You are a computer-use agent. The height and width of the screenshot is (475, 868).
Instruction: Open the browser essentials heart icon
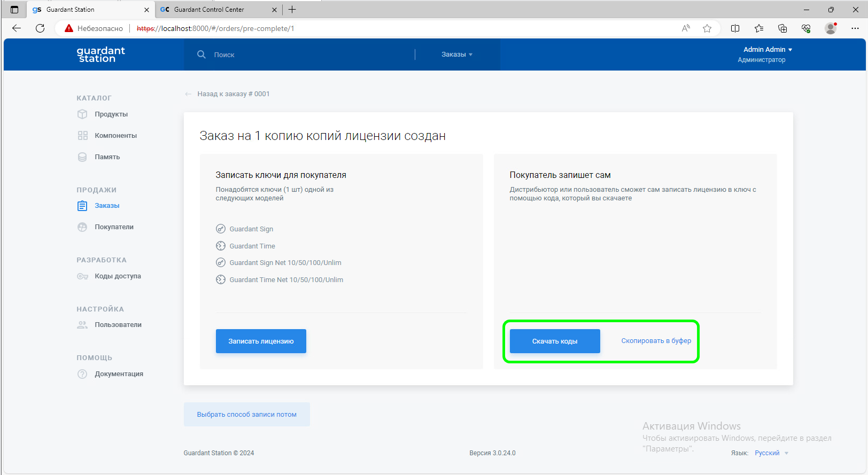click(x=806, y=28)
